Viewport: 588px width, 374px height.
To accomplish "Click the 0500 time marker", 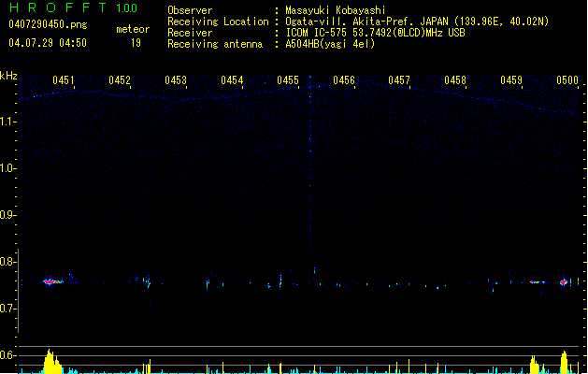I will click(567, 80).
